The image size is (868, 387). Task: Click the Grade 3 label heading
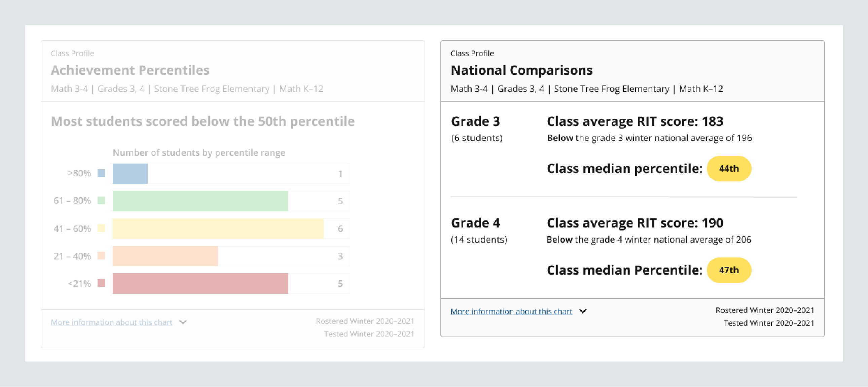(475, 121)
